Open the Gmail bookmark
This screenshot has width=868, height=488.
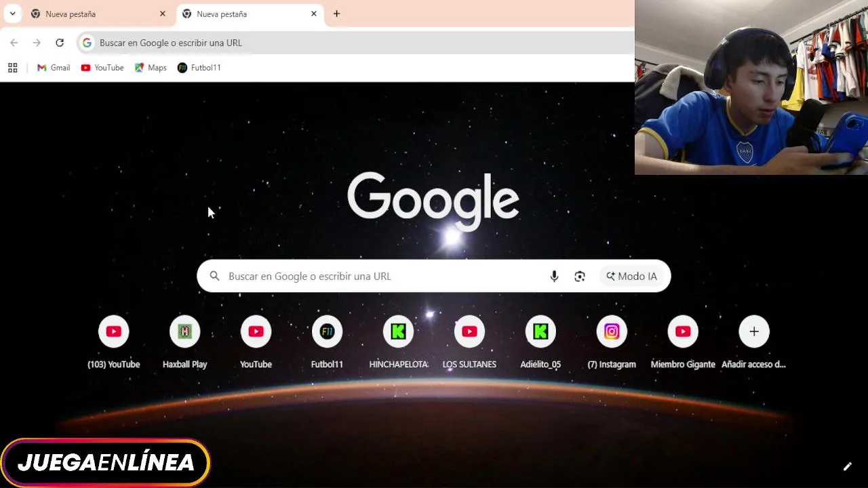[x=54, y=68]
